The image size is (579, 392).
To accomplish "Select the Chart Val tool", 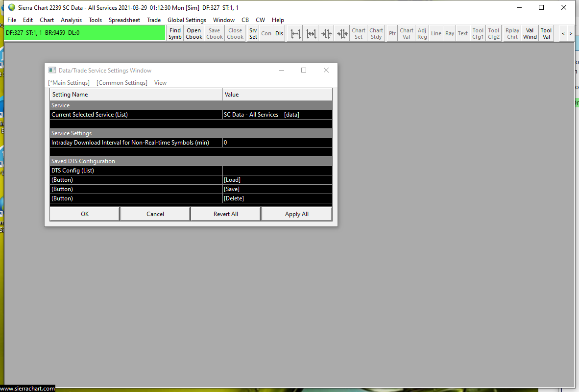I will pyautogui.click(x=407, y=34).
